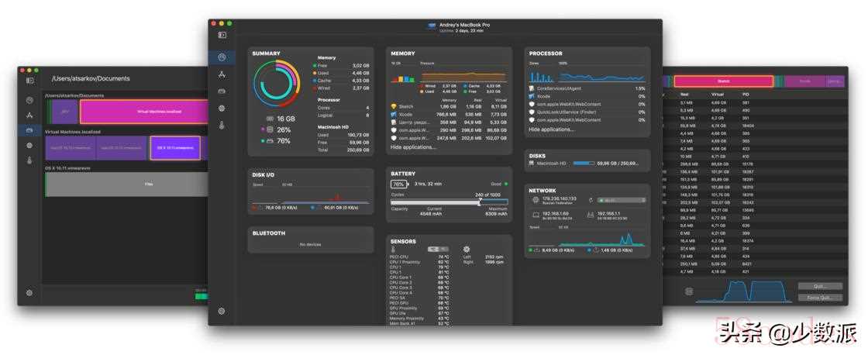Select the Virtual column header
868x355 pixels.
coord(718,94)
